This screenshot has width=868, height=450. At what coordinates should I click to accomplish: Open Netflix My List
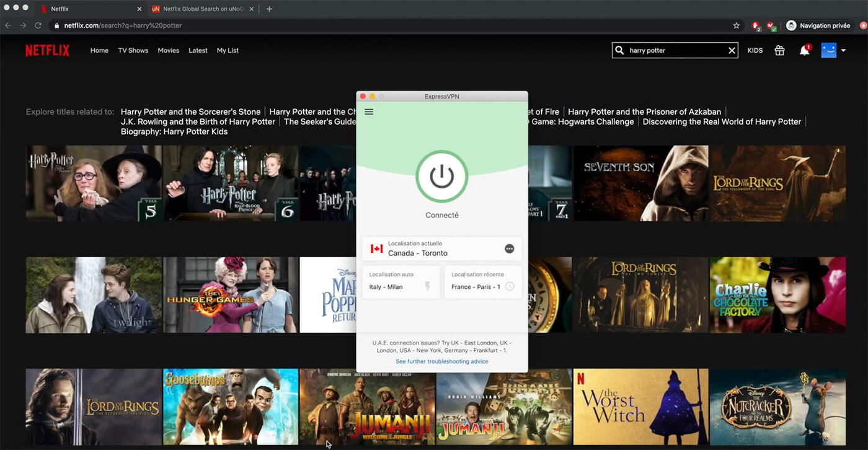pos(228,50)
